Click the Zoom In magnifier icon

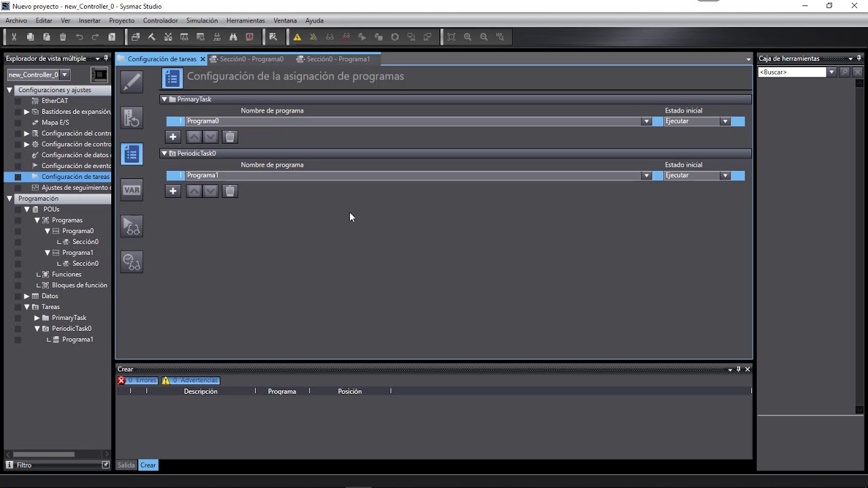(467, 37)
